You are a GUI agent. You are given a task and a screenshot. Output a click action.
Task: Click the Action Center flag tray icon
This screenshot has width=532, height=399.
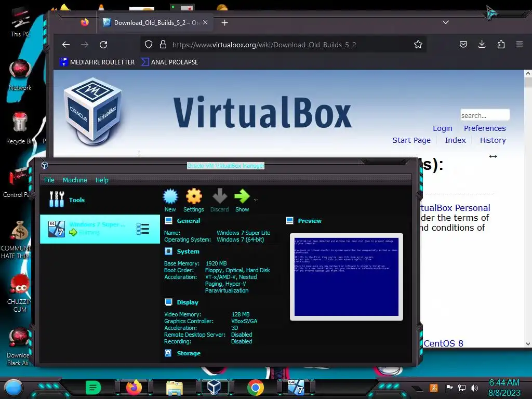point(449,388)
